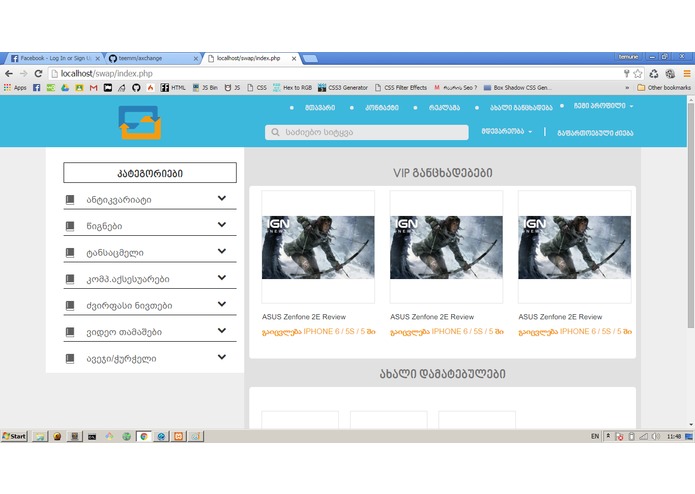Image resolution: width=695 pixels, height=494 pixels.
Task: Open the რეკლამა nav menu item
Action: [x=444, y=107]
